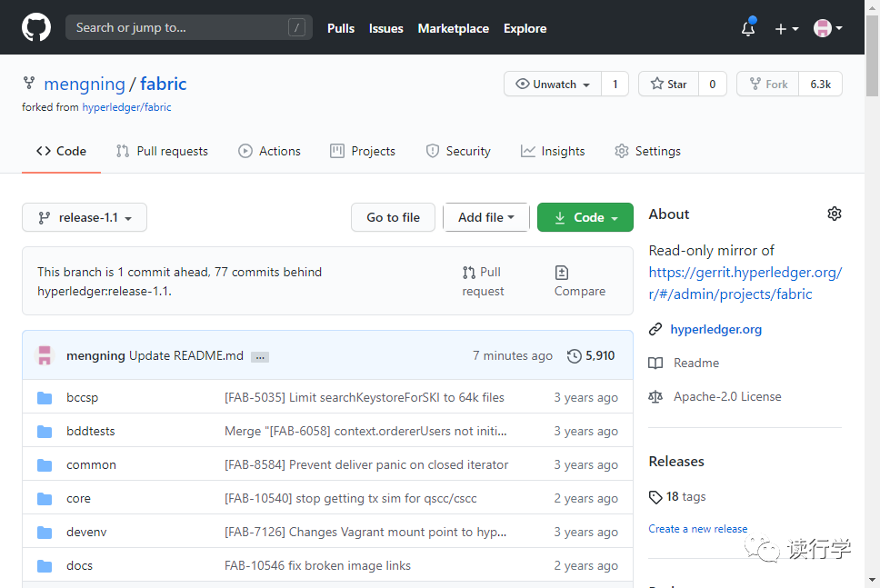Click the About settings gear icon
The image size is (880, 588).
[835, 214]
